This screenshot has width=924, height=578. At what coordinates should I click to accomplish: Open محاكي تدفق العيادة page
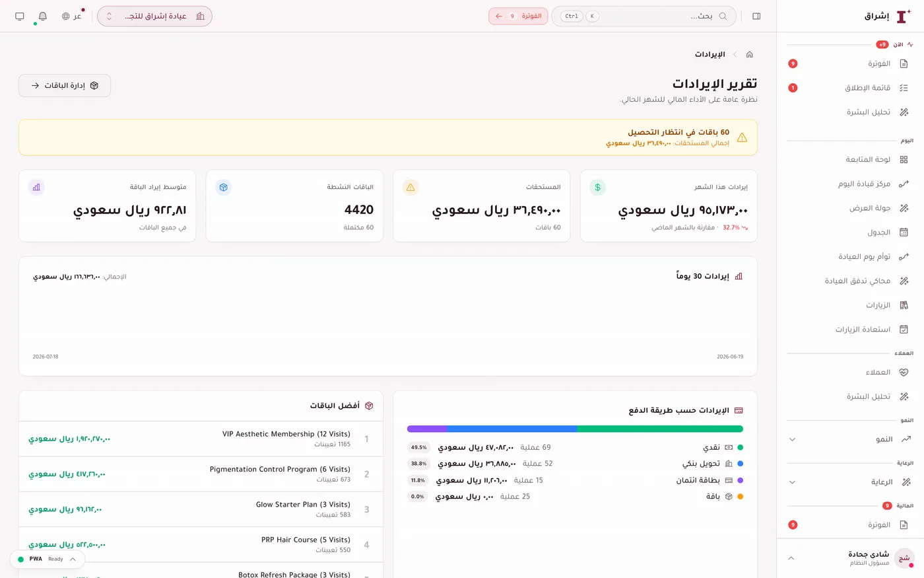[x=850, y=281]
